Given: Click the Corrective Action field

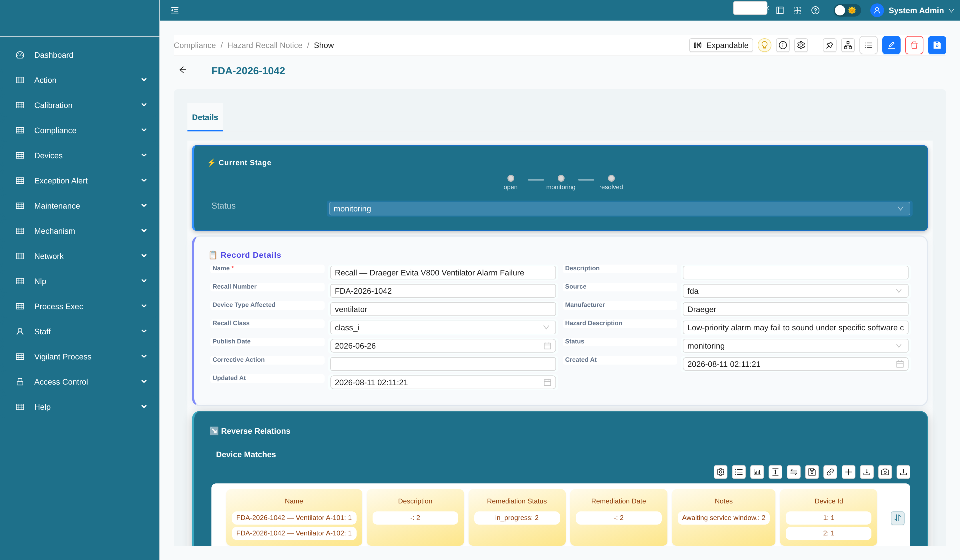Looking at the screenshot, I should point(443,364).
